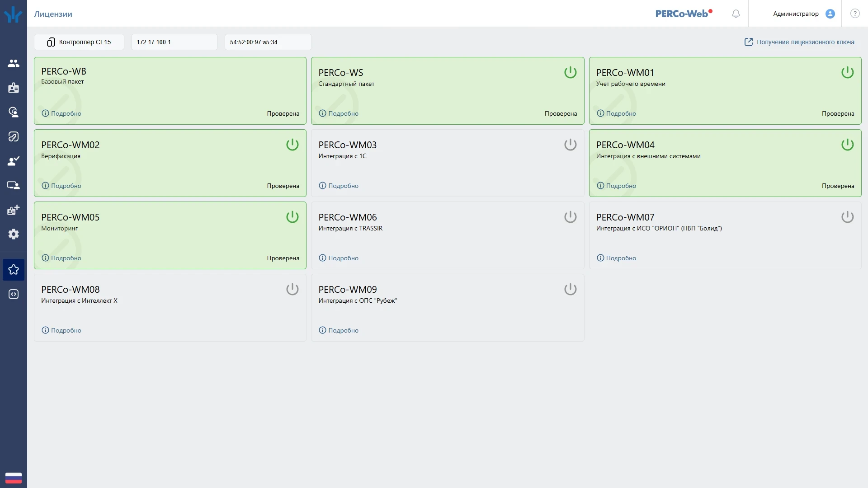Click info icon on PERCo-WM03 card
This screenshot has height=488, width=868.
[322, 186]
